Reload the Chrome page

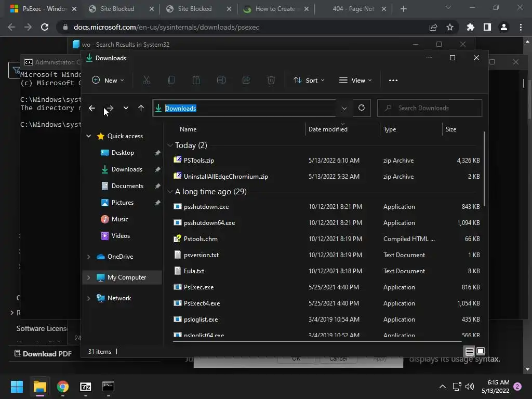point(45,27)
